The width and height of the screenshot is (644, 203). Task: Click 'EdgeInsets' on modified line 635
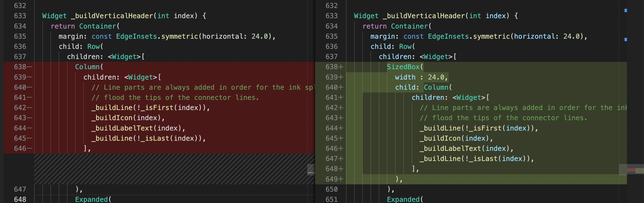(x=448, y=36)
